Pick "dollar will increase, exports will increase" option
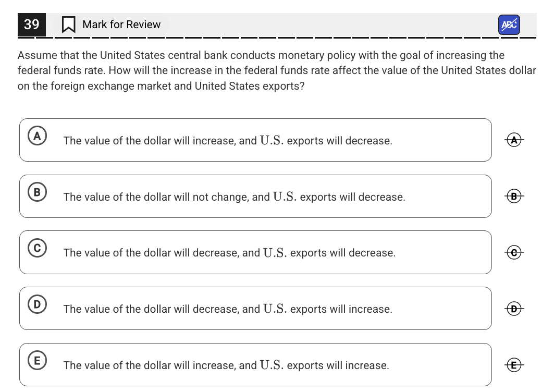 (226, 365)
